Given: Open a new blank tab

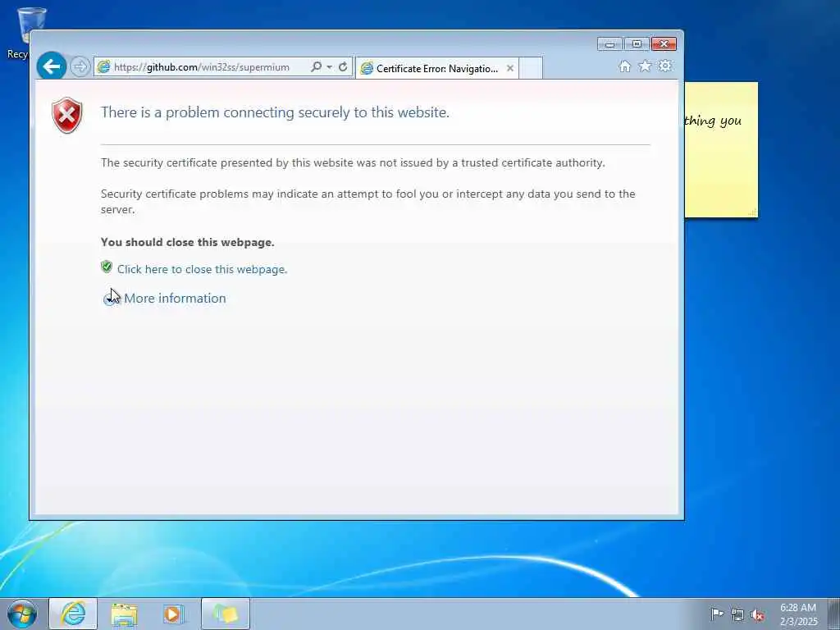Looking at the screenshot, I should coord(531,69).
